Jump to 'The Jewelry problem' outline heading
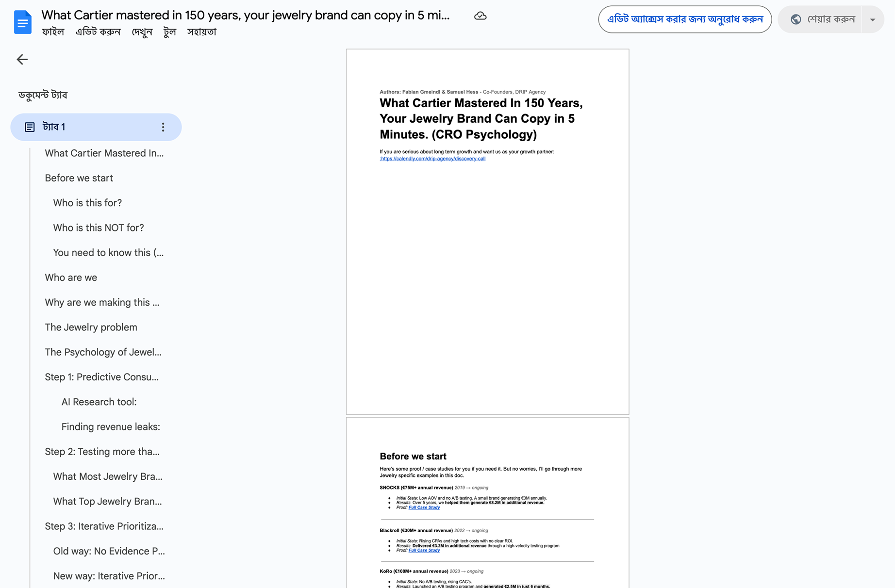Viewport: 895px width, 588px height. (91, 327)
